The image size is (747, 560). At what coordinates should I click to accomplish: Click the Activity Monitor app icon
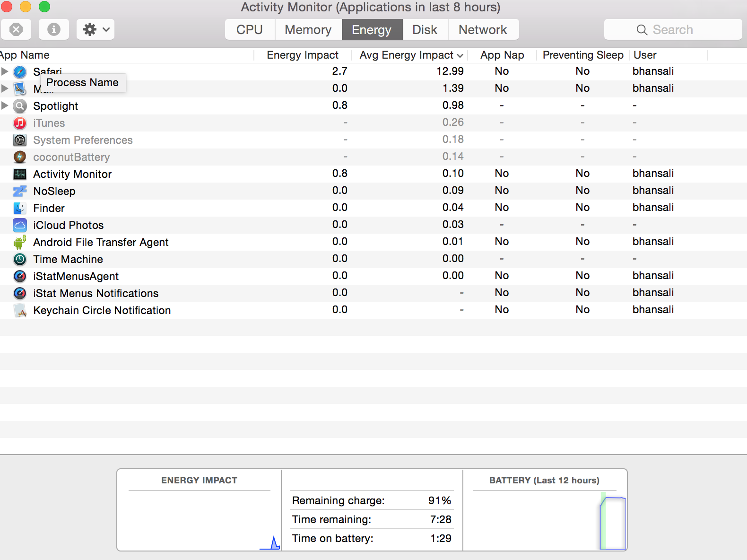click(x=20, y=174)
